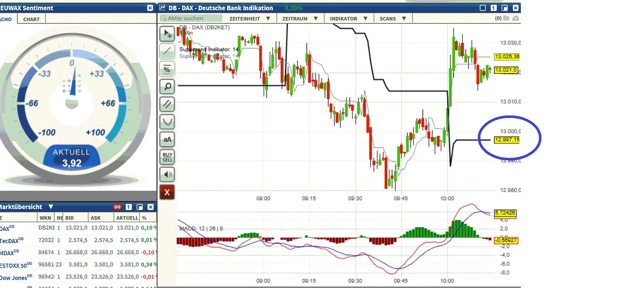Click the number 1 icon in Marktübersicht header
Image resolution: width=644 pixels, height=288 pixels.
(x=129, y=207)
